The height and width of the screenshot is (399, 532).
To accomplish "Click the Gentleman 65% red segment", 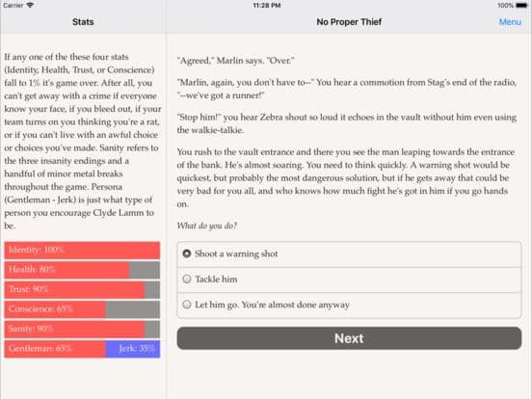I will click(x=55, y=349).
